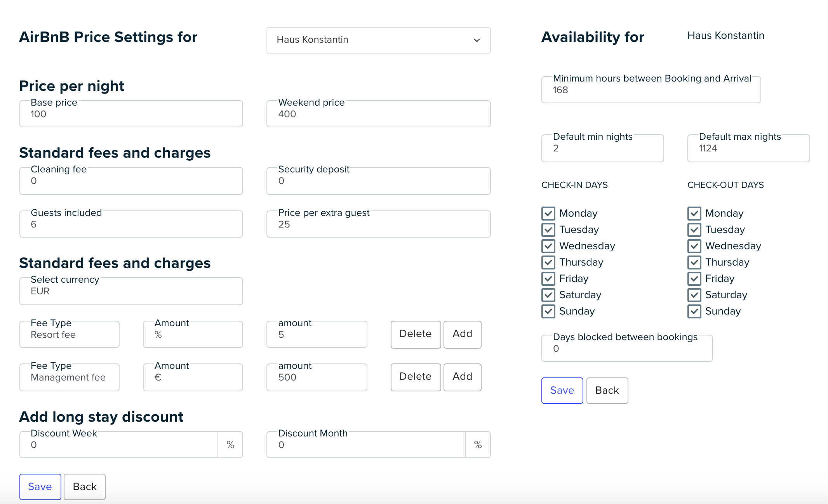Add a fee after the Management fee row
The image size is (828, 504).
tap(463, 377)
